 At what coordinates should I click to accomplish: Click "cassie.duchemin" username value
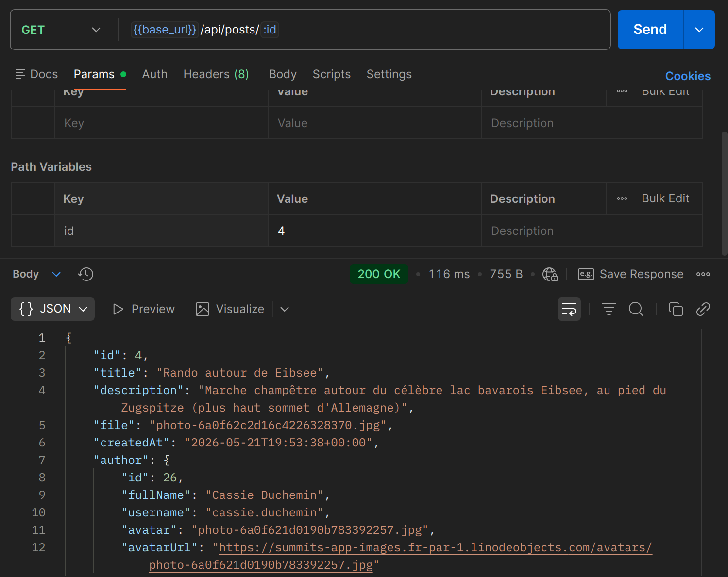click(x=265, y=512)
